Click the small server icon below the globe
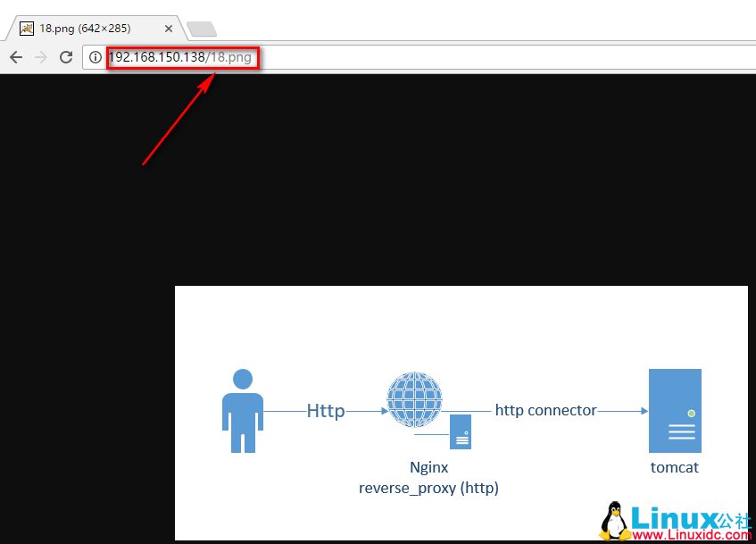This screenshot has width=756, height=544. pos(461,431)
